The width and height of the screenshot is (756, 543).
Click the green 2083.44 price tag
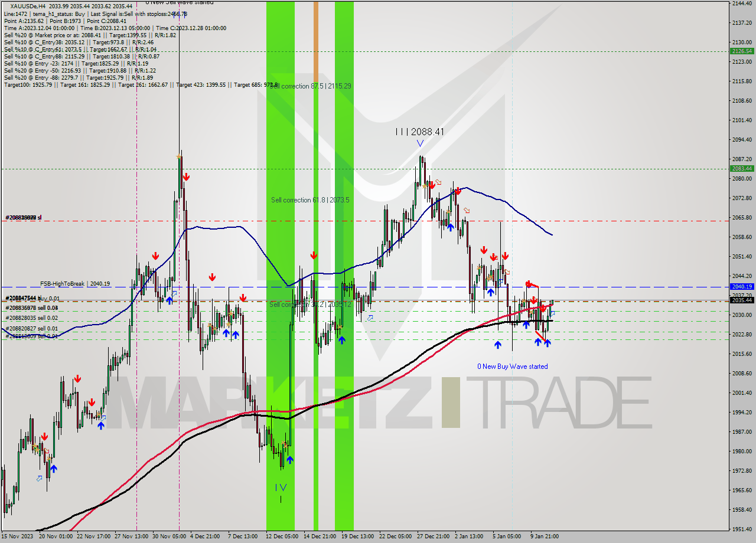(742, 168)
